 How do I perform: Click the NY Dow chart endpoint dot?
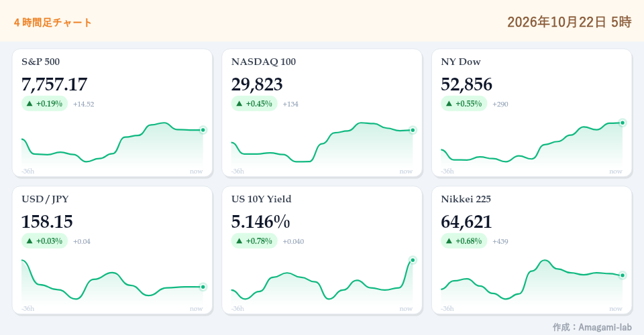[x=623, y=123]
